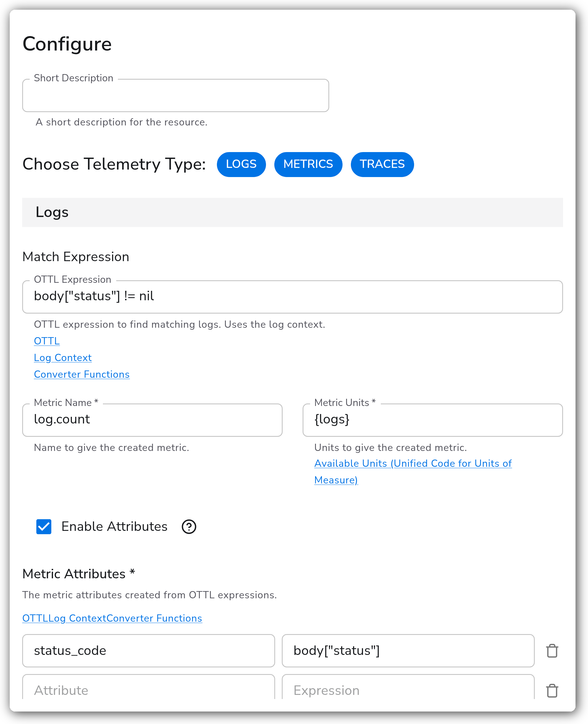The image size is (588, 724).
Task: Click 'A short description for the resource.' text
Action: click(121, 122)
